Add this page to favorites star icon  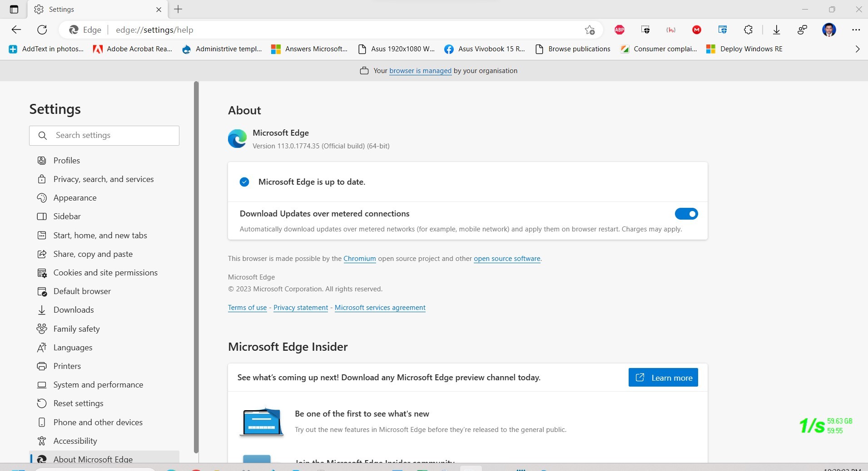(x=590, y=30)
